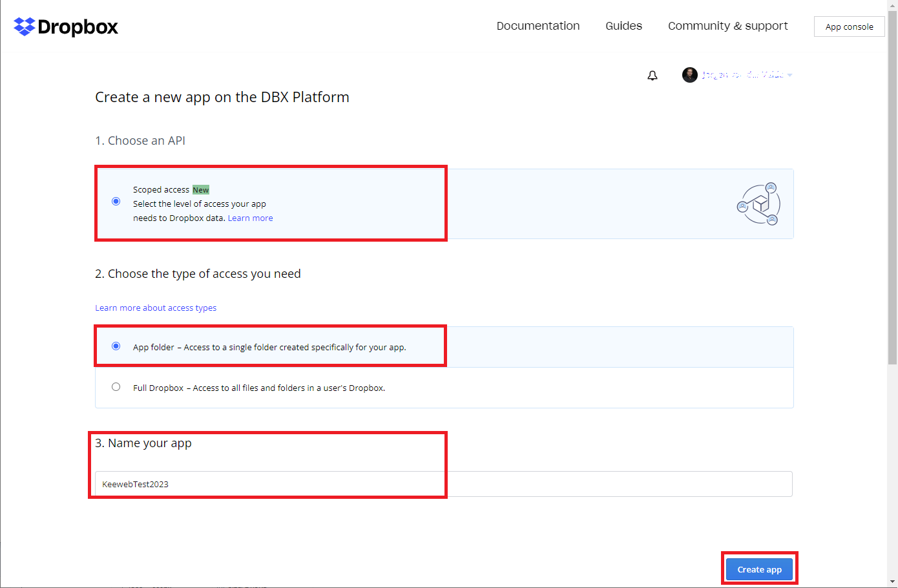
Task: Choose the App folder access option
Action: pyautogui.click(x=116, y=346)
